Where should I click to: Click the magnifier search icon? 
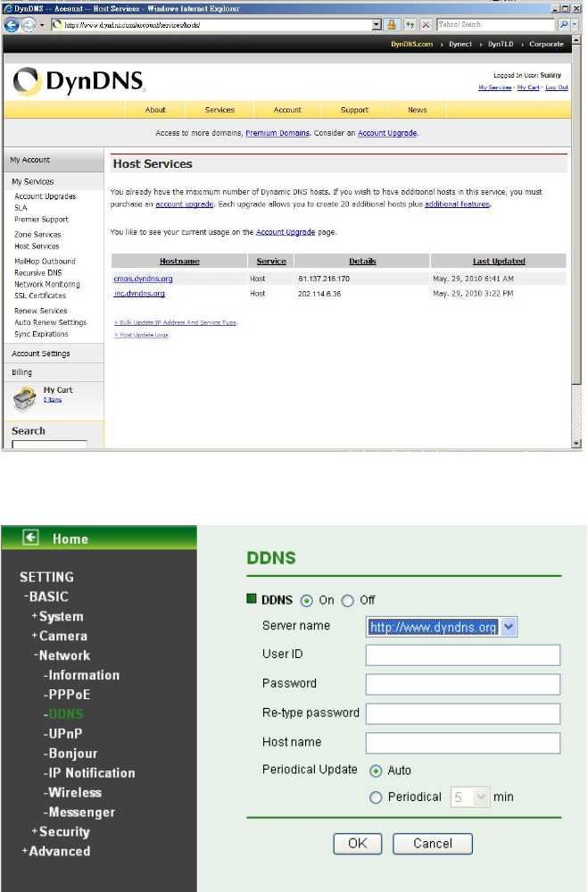click(x=564, y=24)
